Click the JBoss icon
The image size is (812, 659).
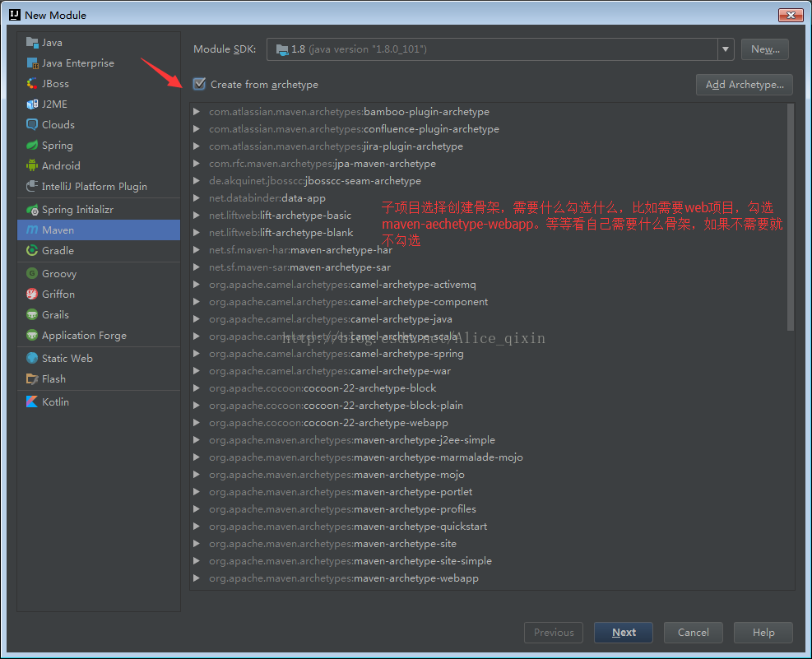coord(32,83)
